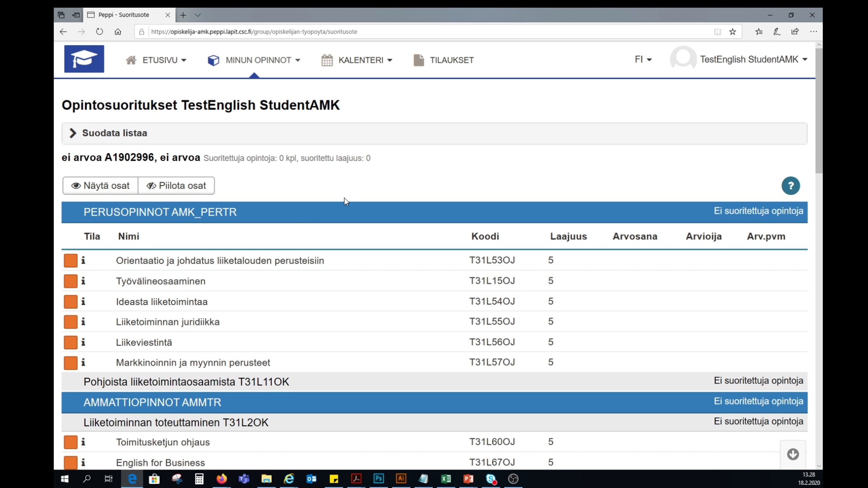This screenshot has height=488, width=868.
Task: Open info icon for Ideasta liiketoimintaa
Action: pyautogui.click(x=83, y=301)
